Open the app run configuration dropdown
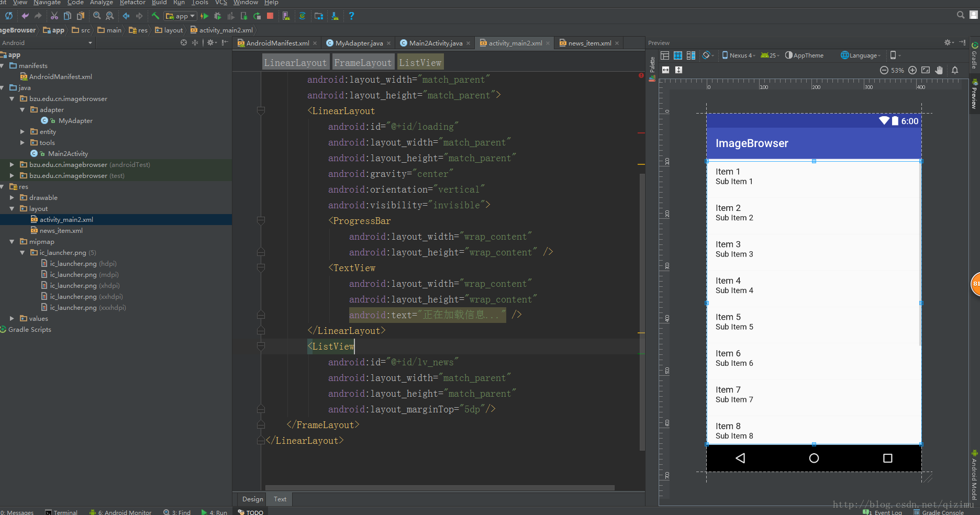The image size is (980, 515). (181, 16)
